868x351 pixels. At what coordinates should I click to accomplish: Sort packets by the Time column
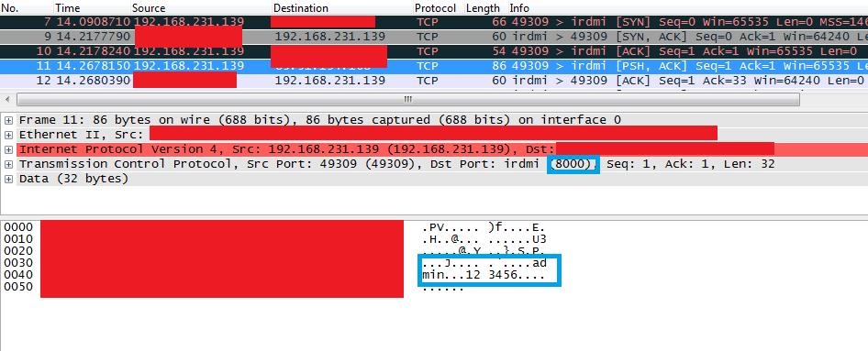coord(92,7)
